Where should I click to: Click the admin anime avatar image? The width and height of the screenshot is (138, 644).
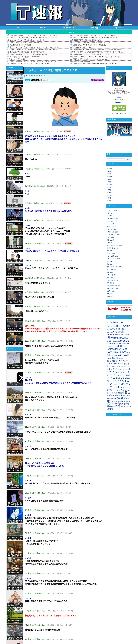tap(119, 79)
